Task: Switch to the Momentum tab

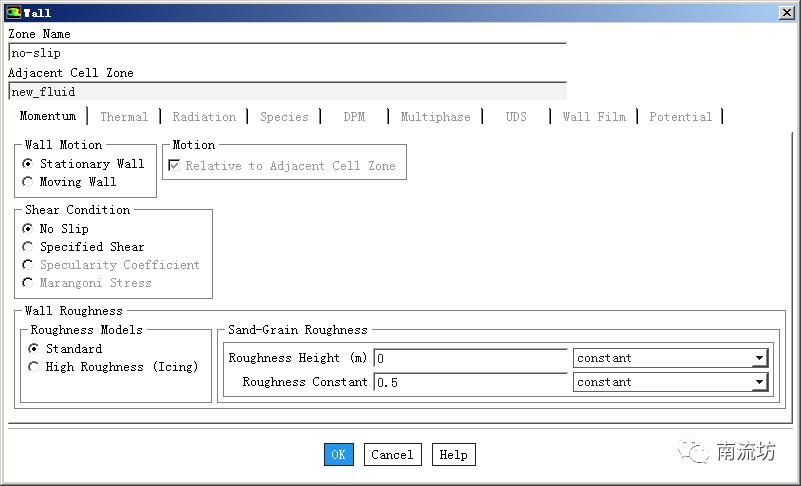Action: pos(48,117)
